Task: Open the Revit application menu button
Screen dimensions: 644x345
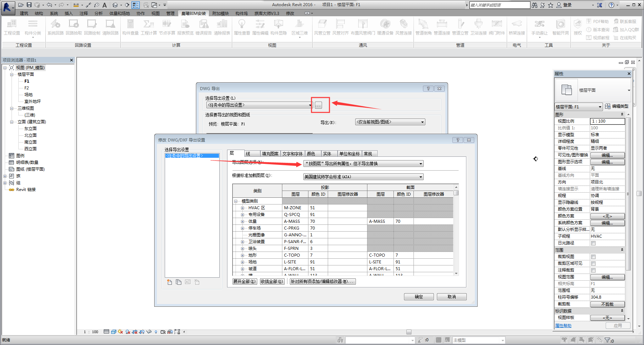Action: coord(7,7)
